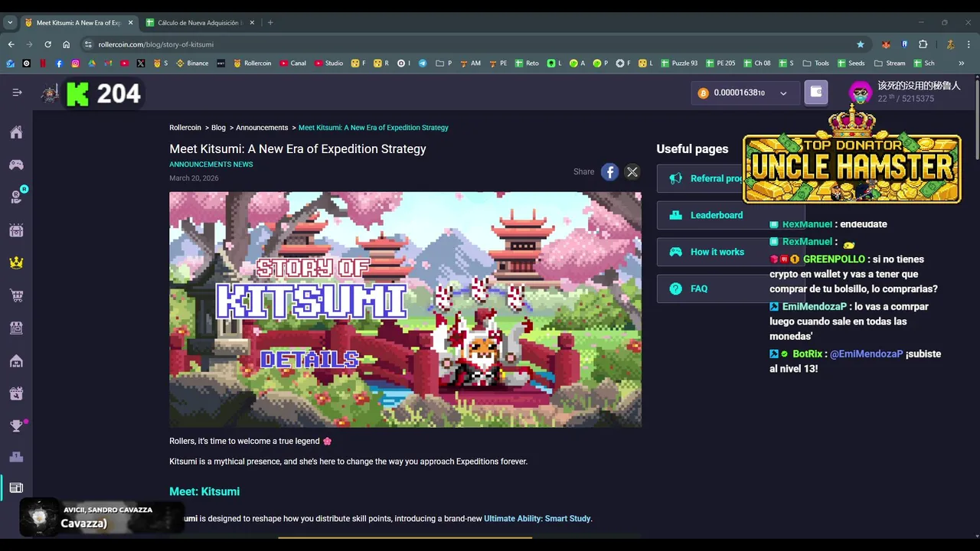This screenshot has width=980, height=551.
Task: Go to Rollercoin breadcrumb
Action: (185, 128)
